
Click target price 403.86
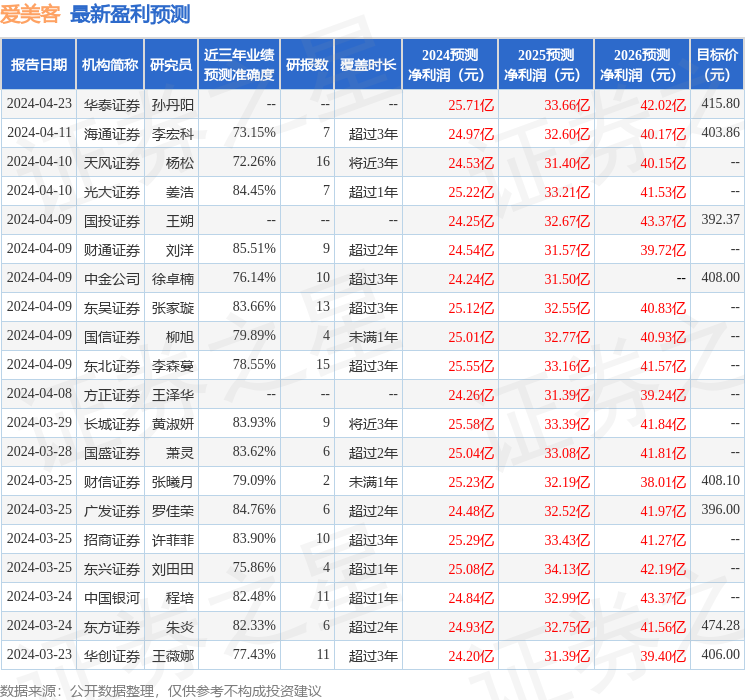click(721, 133)
